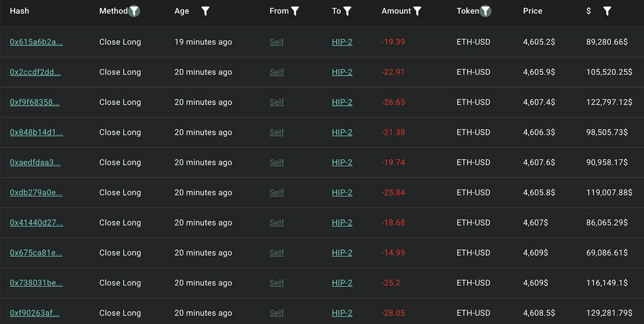Select the price 4,607.6$
644x324 pixels.
coord(539,162)
